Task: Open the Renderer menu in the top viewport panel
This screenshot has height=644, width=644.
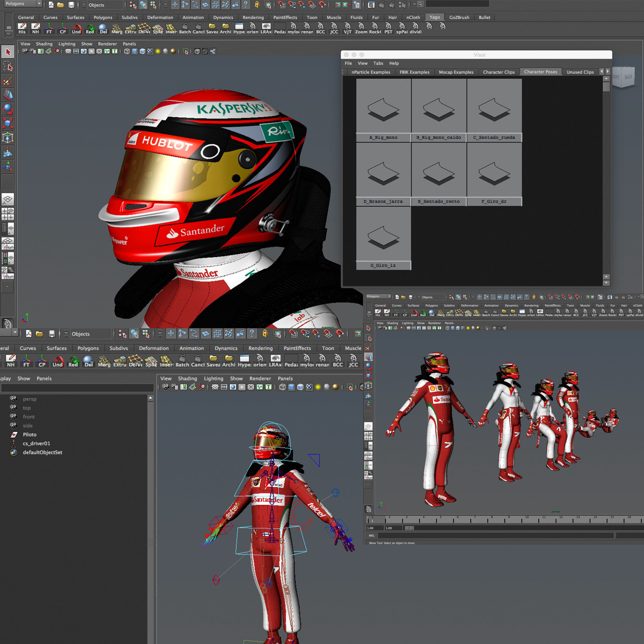Action: click(x=107, y=44)
